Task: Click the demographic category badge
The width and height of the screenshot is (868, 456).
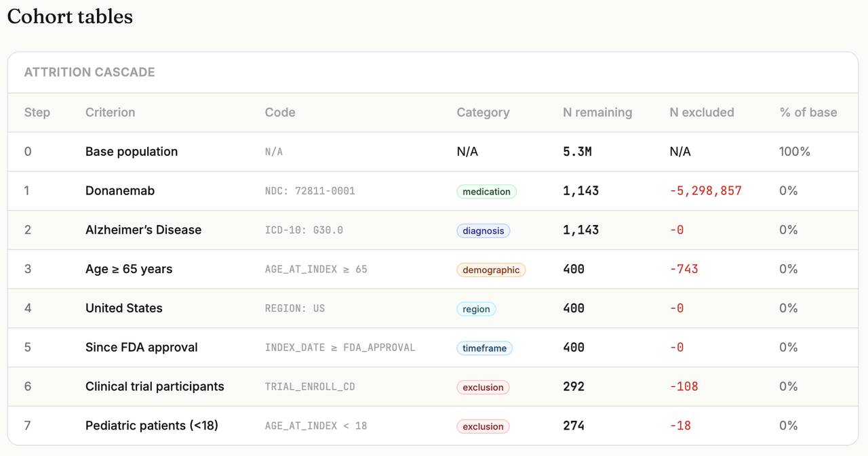Action: point(491,270)
